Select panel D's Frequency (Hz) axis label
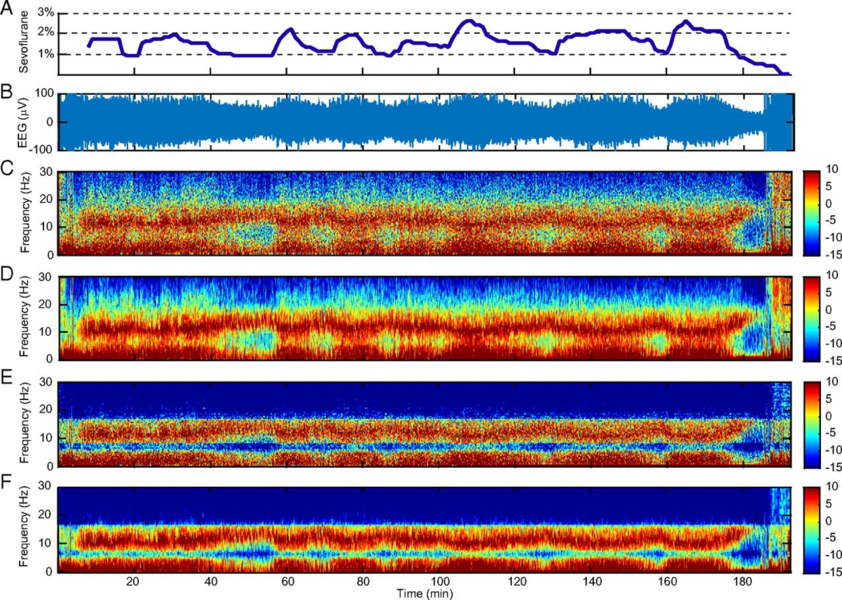 23,317
